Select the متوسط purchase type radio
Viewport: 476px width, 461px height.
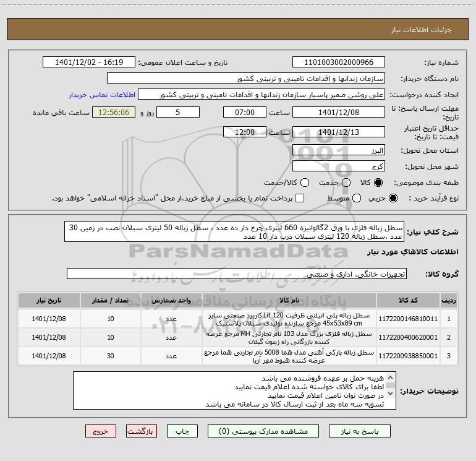[357, 198]
